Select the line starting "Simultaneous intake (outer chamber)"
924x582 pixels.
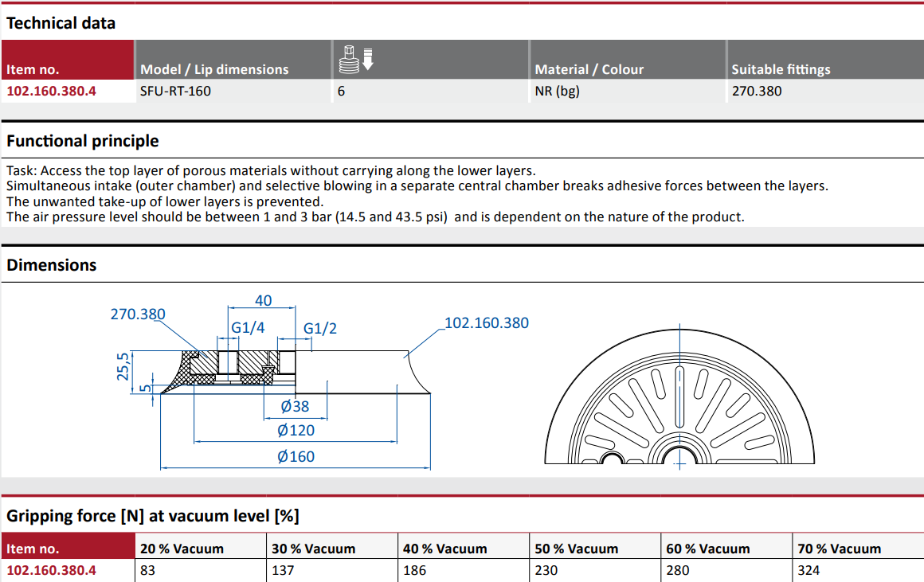pos(417,186)
